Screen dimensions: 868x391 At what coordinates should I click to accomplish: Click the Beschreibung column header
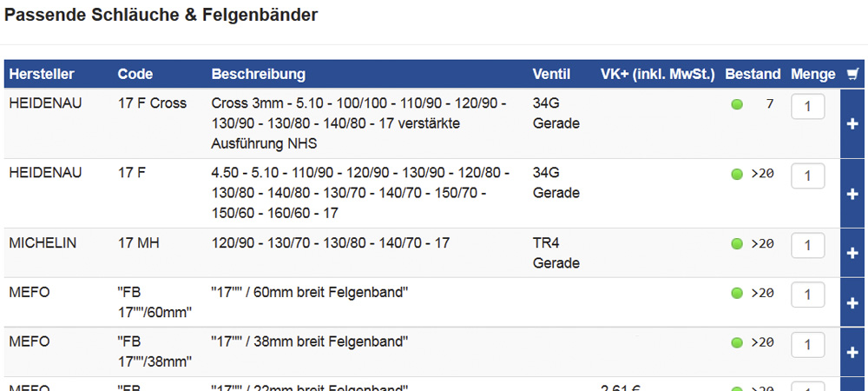pos(258,74)
